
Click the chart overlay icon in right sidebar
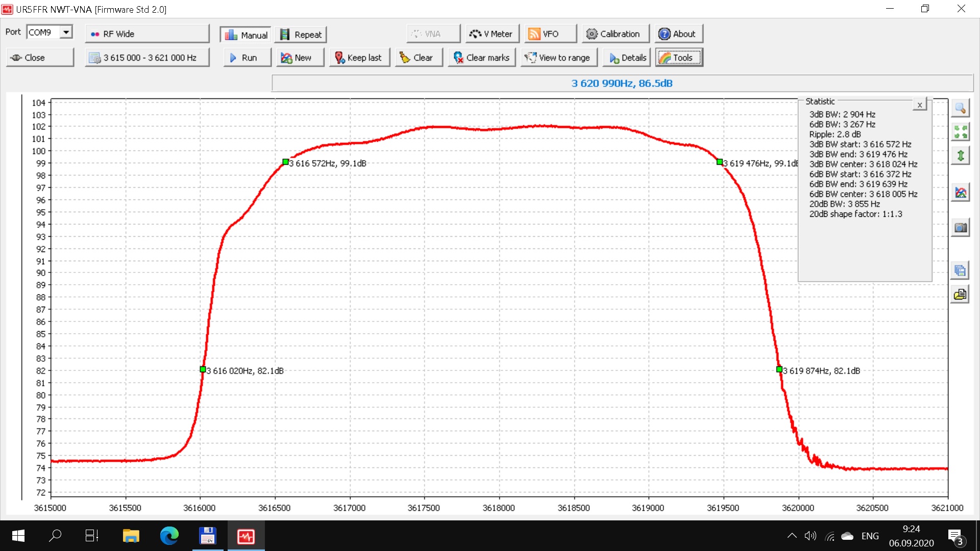[x=960, y=192]
